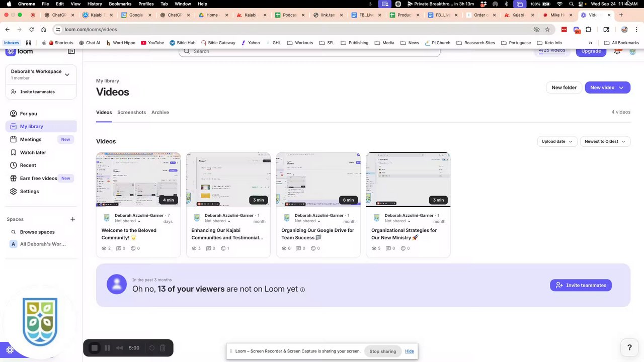This screenshot has height=362, width=644.
Task: Switch to the Screenshots tab
Action: [x=131, y=112]
